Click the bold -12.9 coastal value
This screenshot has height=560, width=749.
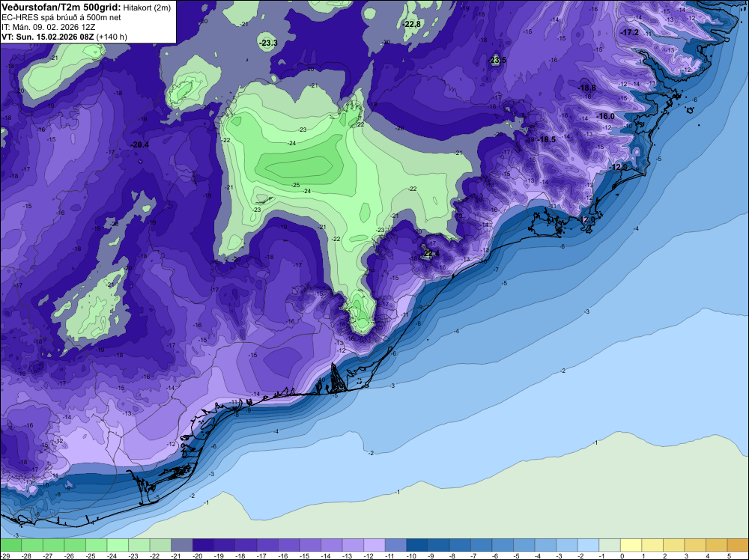[x=619, y=167]
